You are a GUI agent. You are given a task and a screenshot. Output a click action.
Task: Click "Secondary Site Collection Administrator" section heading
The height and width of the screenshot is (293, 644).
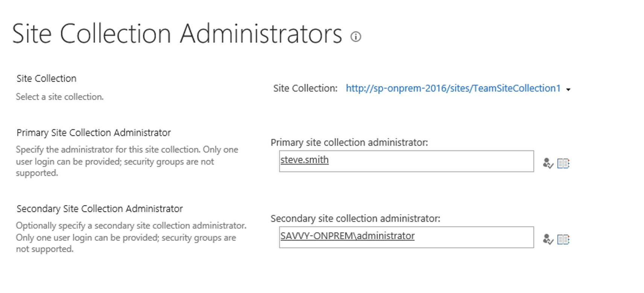(100, 209)
